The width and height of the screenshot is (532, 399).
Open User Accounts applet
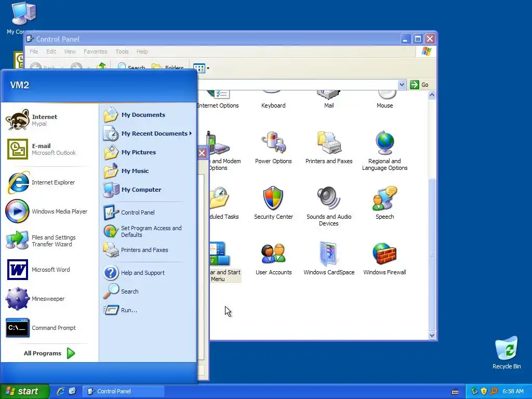[273, 259]
